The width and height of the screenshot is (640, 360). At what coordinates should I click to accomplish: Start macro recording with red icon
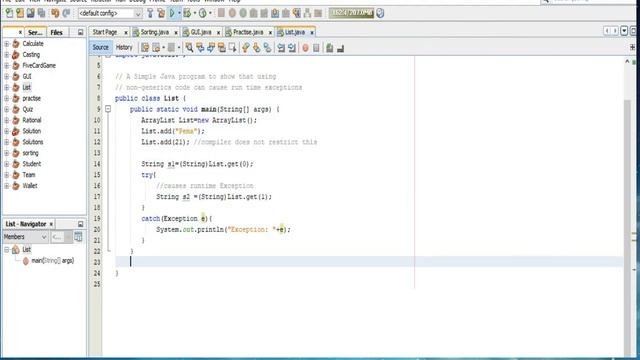(x=305, y=48)
